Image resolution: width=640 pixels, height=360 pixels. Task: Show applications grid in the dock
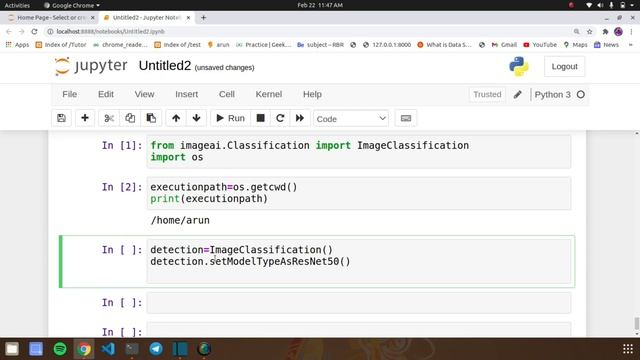[x=628, y=349]
